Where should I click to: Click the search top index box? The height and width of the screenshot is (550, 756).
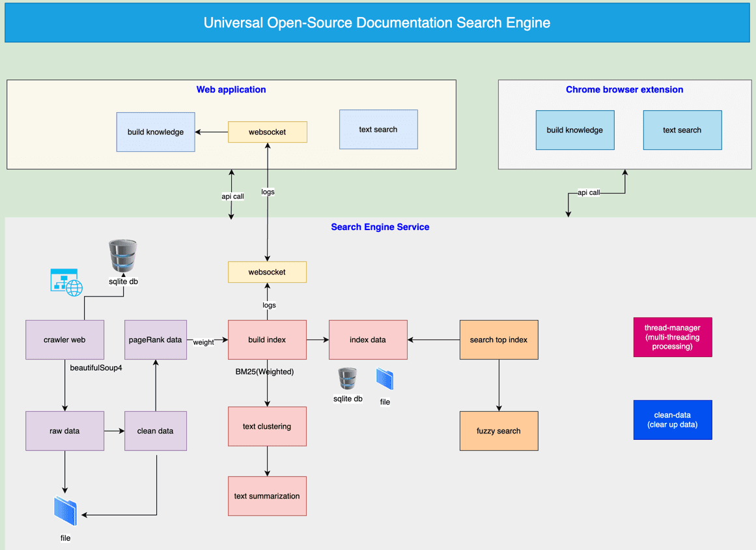499,340
